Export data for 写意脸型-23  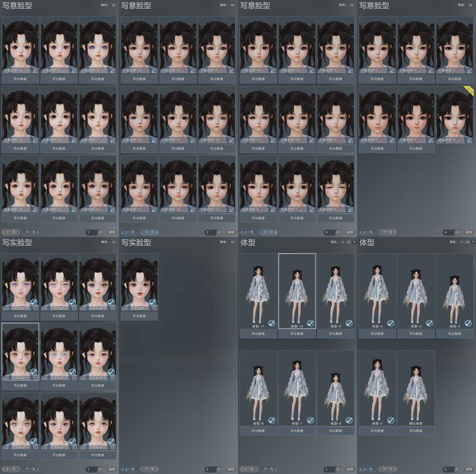tap(139, 79)
